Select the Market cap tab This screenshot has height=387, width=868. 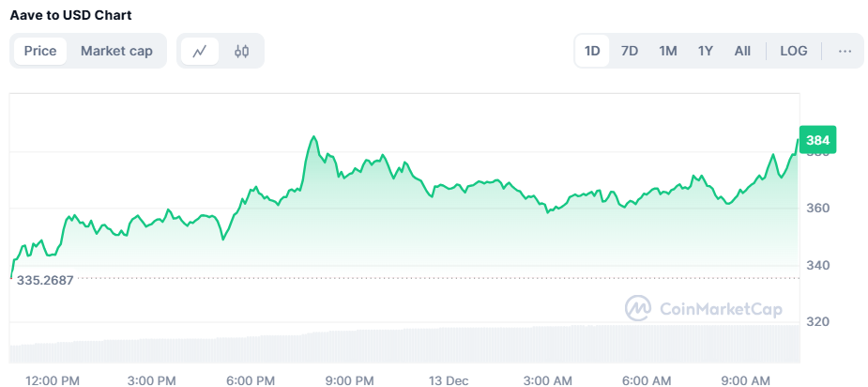(116, 51)
